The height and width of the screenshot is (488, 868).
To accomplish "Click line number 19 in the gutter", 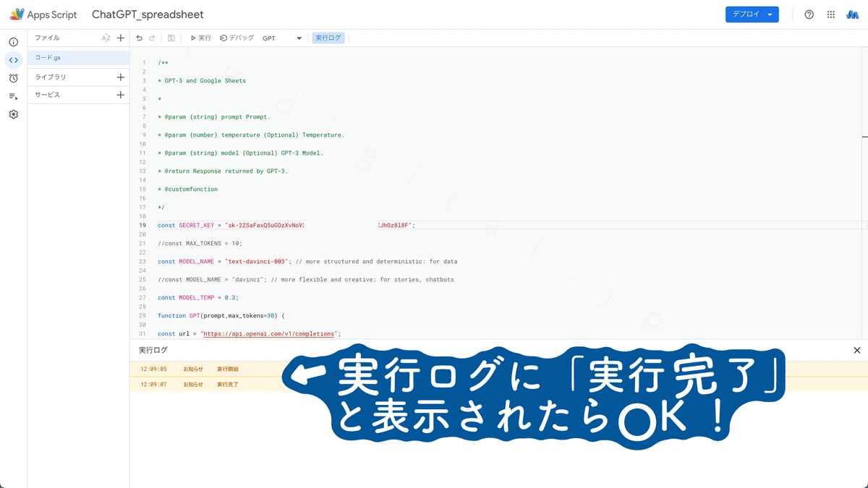I will [x=142, y=226].
